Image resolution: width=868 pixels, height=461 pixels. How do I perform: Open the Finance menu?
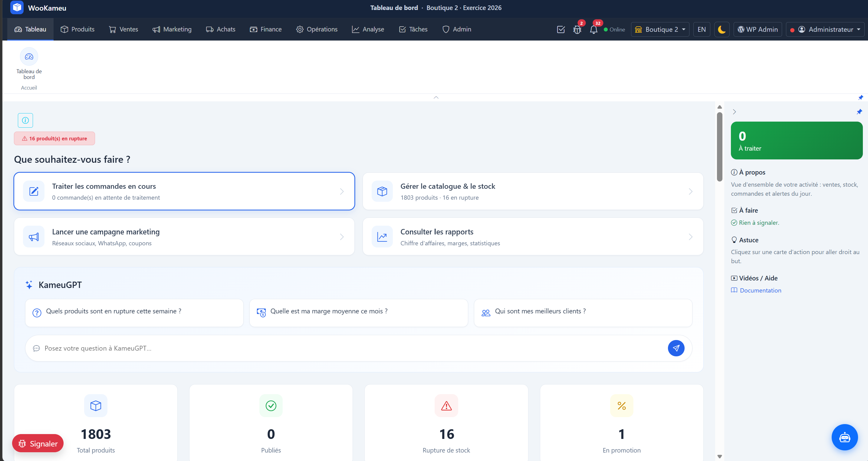(x=265, y=29)
